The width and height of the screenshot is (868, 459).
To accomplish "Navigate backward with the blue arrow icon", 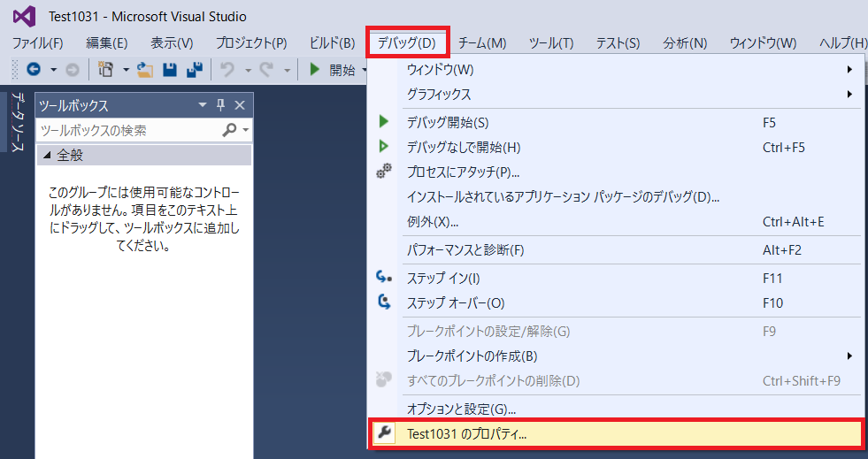I will (34, 69).
